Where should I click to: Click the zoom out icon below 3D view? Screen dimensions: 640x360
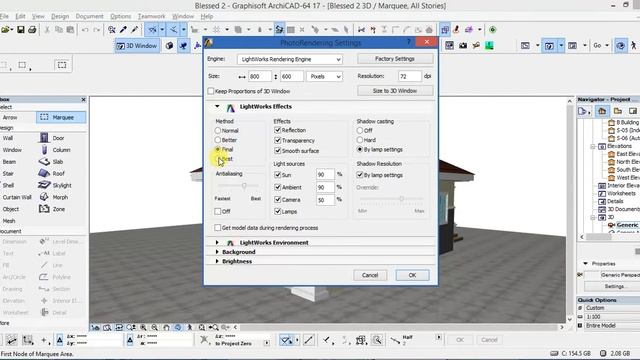click(154, 327)
